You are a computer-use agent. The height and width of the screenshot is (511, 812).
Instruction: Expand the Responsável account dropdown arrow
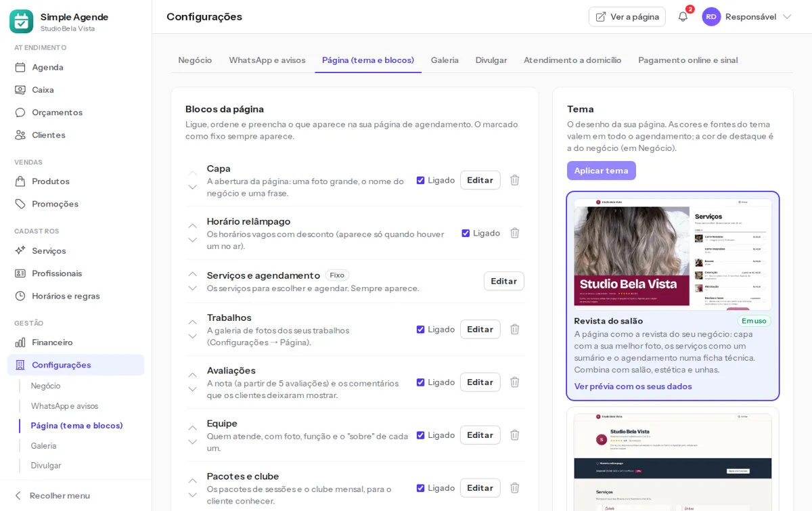[x=787, y=17]
